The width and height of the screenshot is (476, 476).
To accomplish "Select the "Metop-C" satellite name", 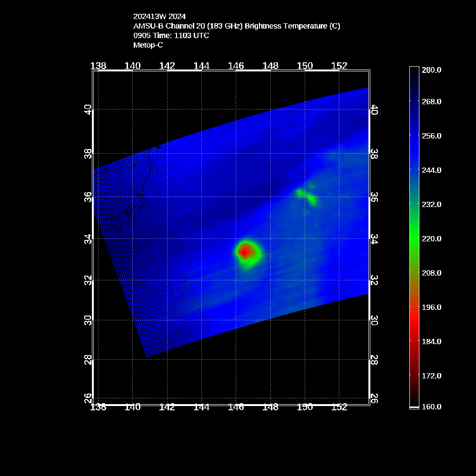I will (148, 45).
